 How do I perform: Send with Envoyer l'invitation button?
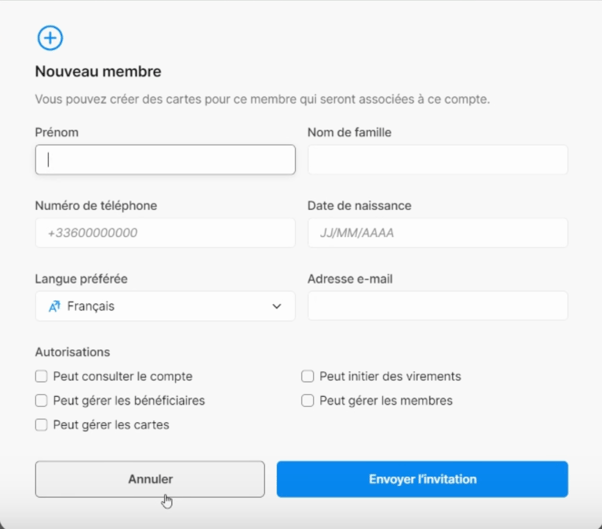coord(422,479)
